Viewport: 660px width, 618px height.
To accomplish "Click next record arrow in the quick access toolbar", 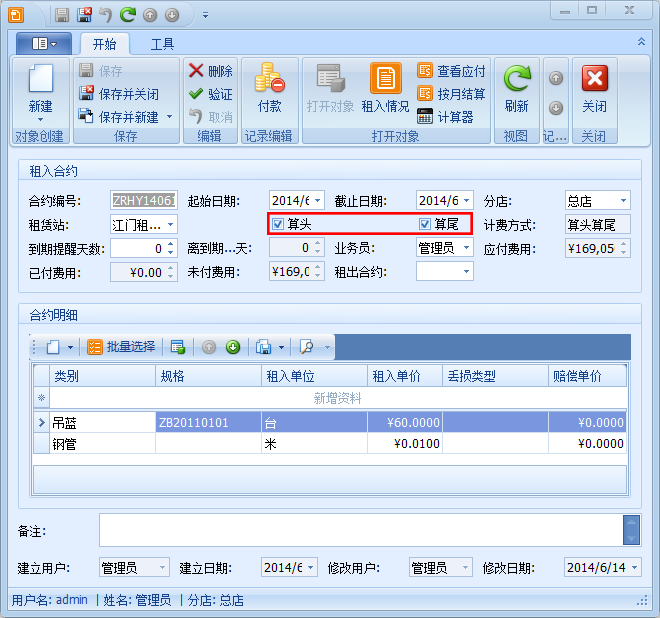I will pyautogui.click(x=172, y=15).
